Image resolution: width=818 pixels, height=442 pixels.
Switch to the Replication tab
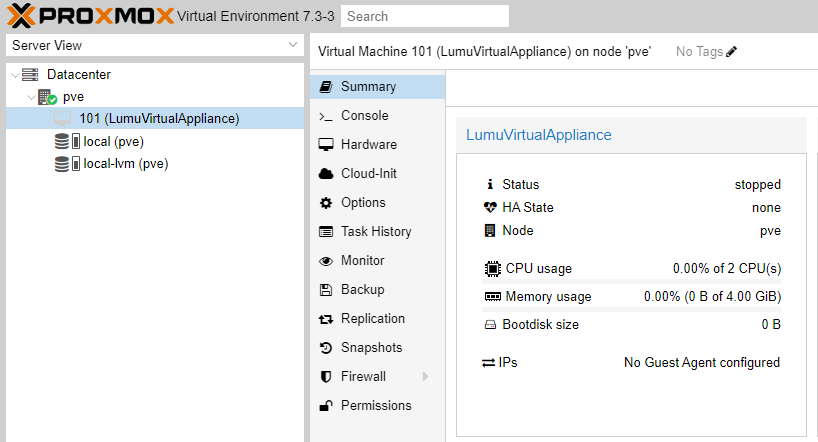tap(372, 319)
